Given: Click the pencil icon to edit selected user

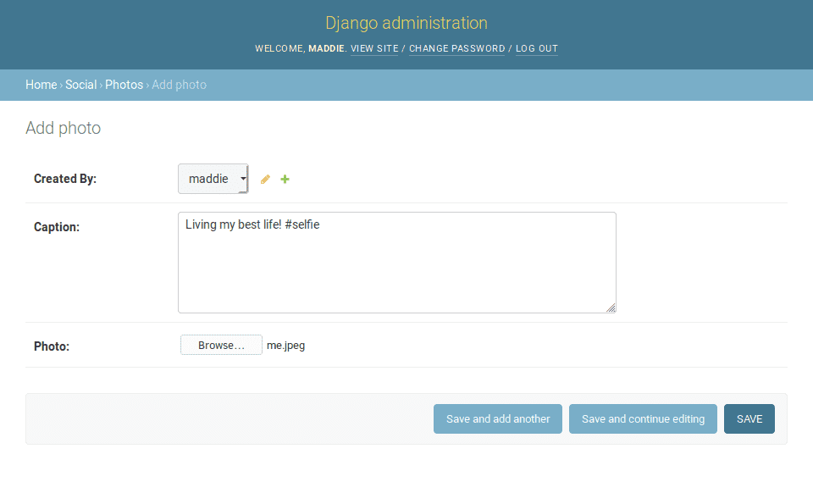Looking at the screenshot, I should [265, 180].
